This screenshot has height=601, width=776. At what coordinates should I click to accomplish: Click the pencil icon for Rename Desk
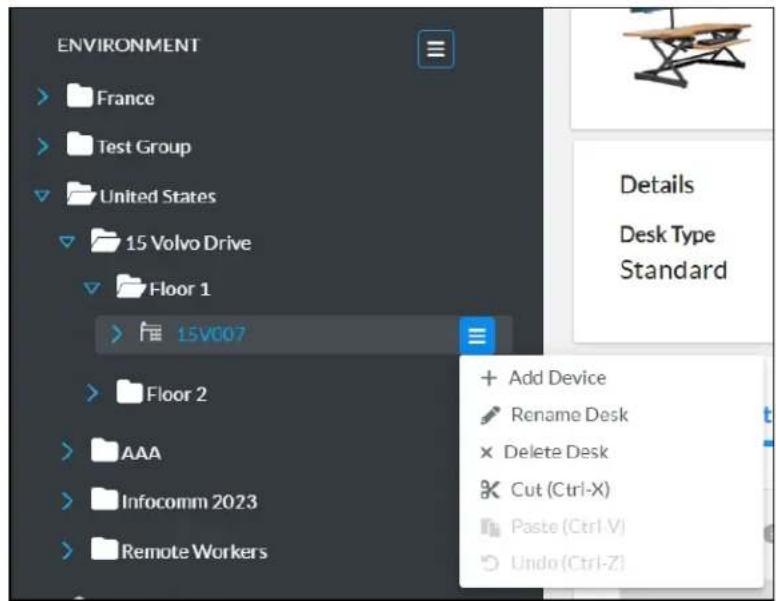(490, 415)
